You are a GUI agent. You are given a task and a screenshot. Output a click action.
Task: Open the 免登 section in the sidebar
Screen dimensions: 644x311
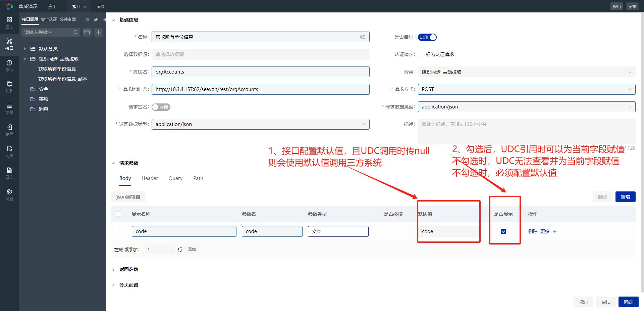click(x=9, y=130)
